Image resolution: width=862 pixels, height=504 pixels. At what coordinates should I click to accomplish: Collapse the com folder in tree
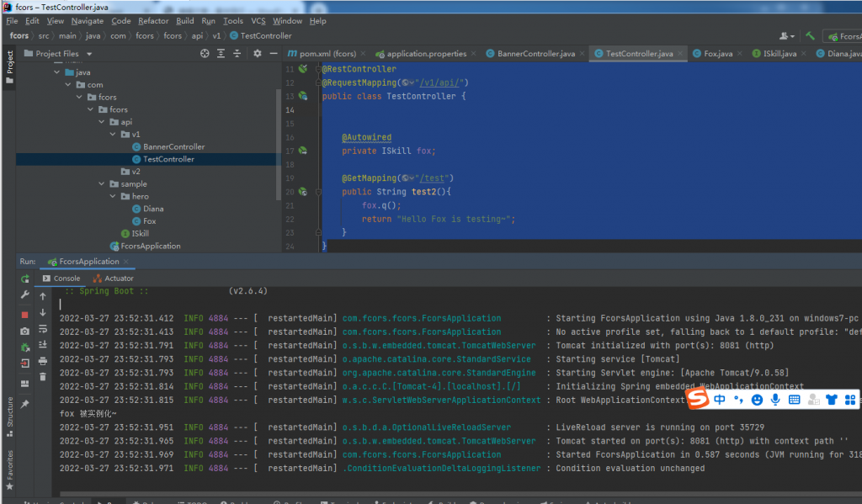68,85
